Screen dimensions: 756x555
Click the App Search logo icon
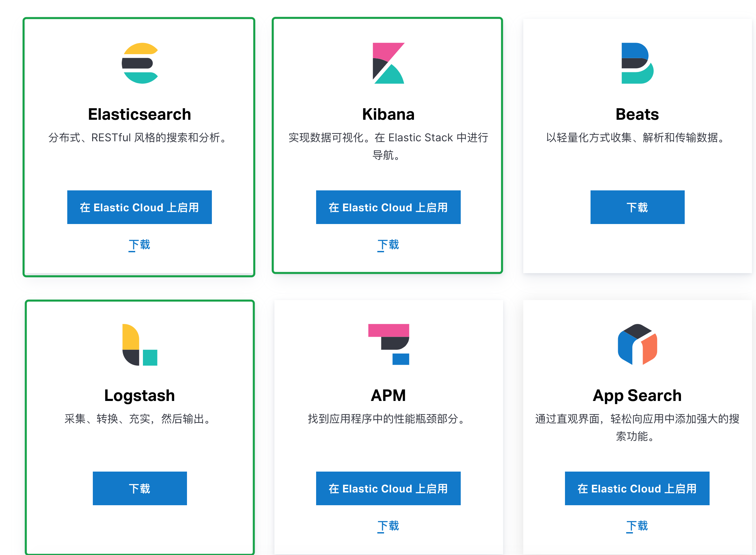pos(637,344)
